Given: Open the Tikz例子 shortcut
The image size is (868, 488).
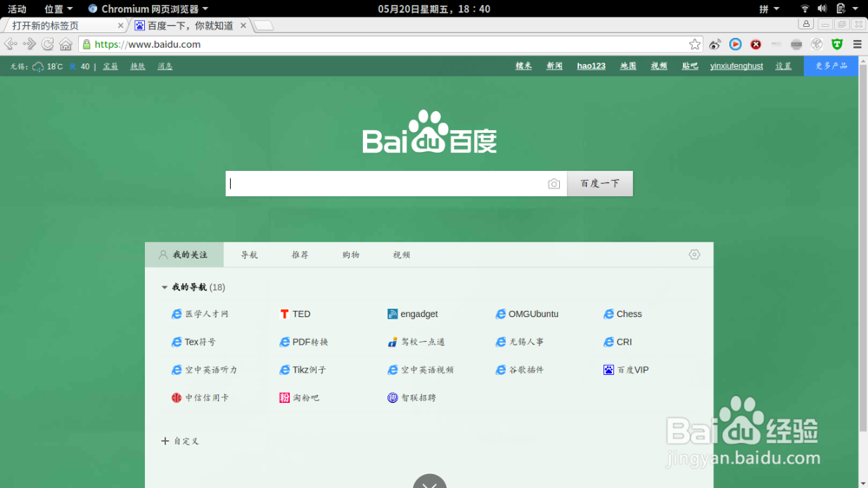Looking at the screenshot, I should pyautogui.click(x=303, y=370).
